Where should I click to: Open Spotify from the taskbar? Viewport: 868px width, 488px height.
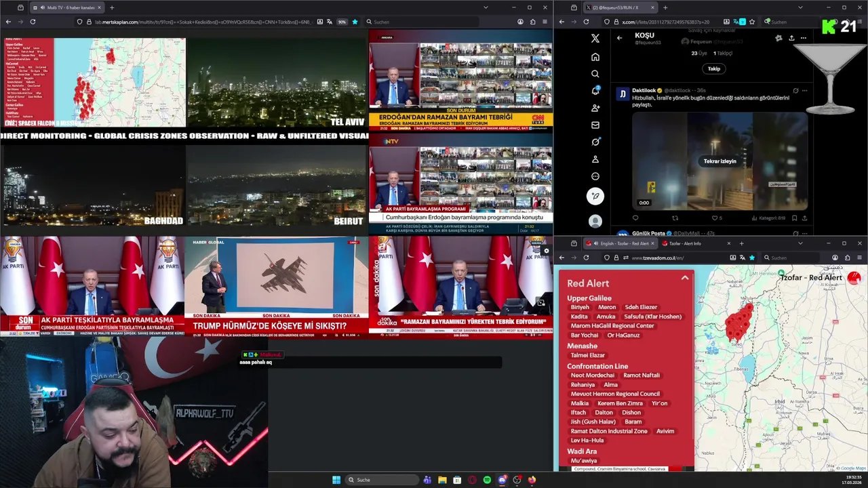(487, 480)
